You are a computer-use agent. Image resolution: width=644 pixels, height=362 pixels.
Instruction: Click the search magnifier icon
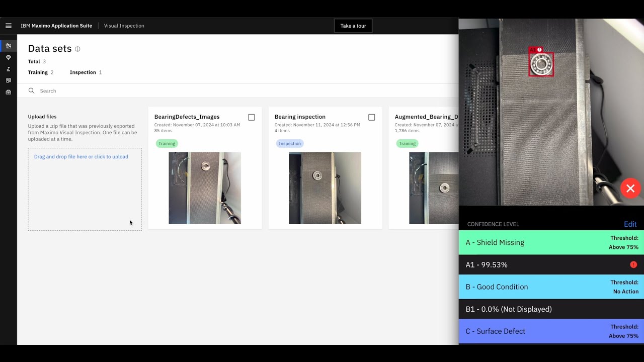31,91
